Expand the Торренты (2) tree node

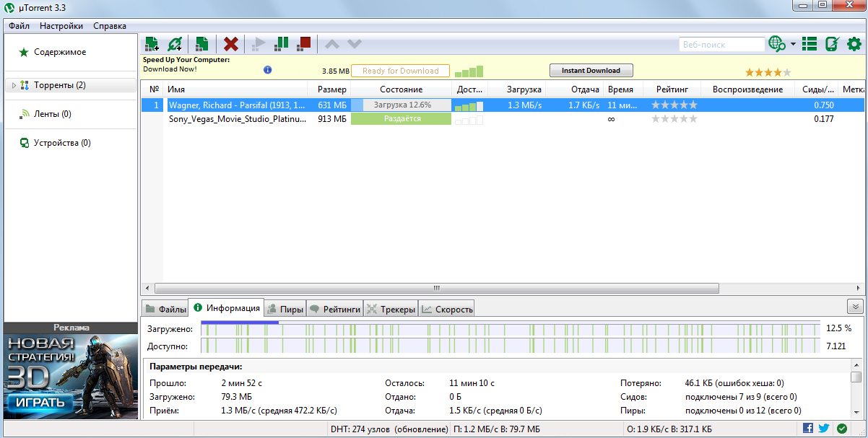tap(14, 85)
